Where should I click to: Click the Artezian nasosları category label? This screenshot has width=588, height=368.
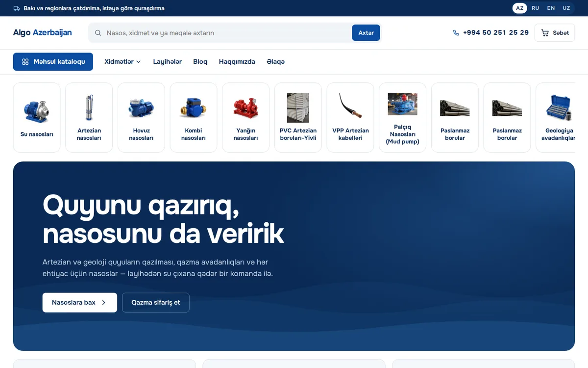click(89, 134)
